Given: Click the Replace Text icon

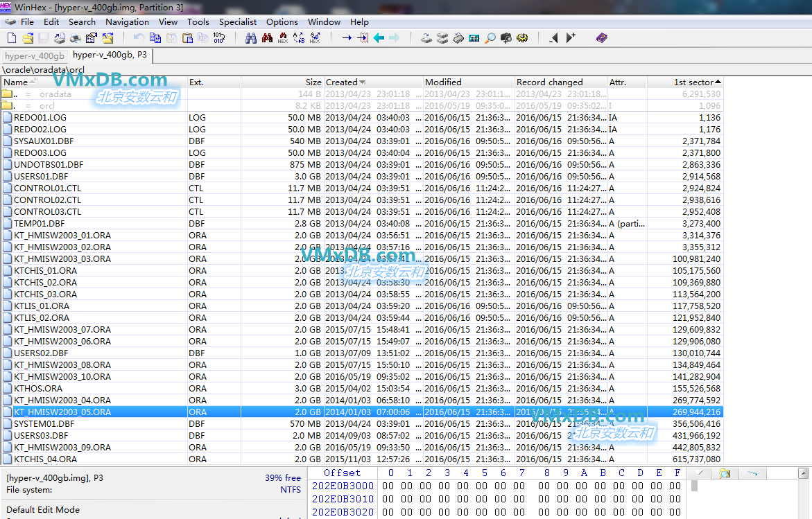Looking at the screenshot, I should [299, 38].
